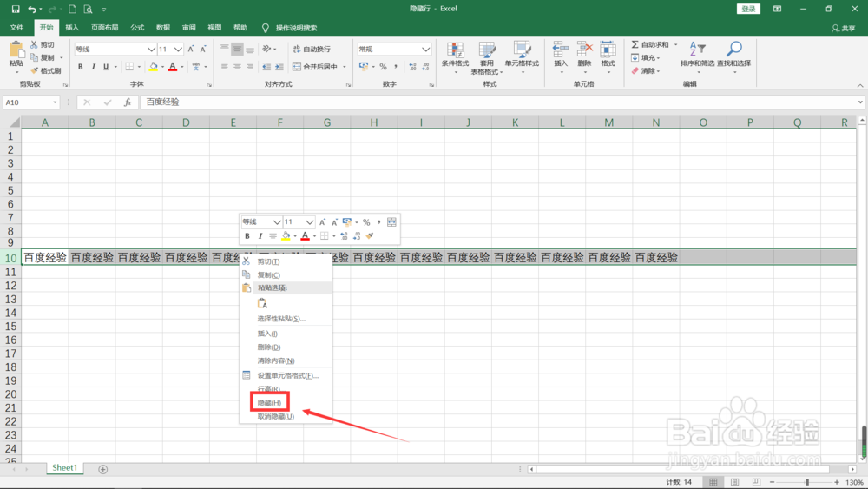Open Format as Table (套用表格格式)

coord(487,58)
